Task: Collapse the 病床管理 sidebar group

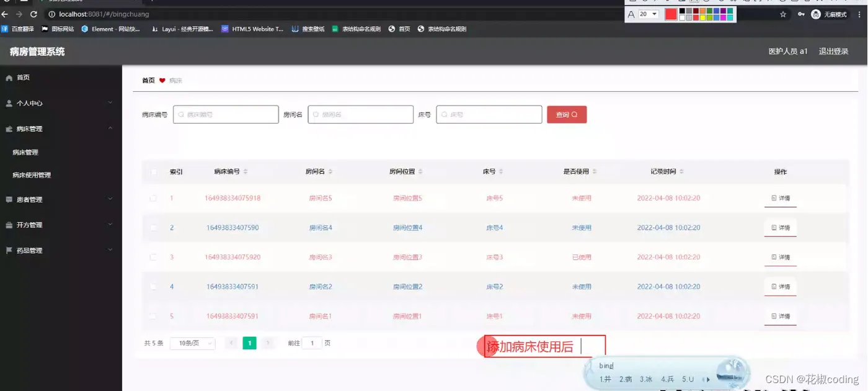Action: 61,129
